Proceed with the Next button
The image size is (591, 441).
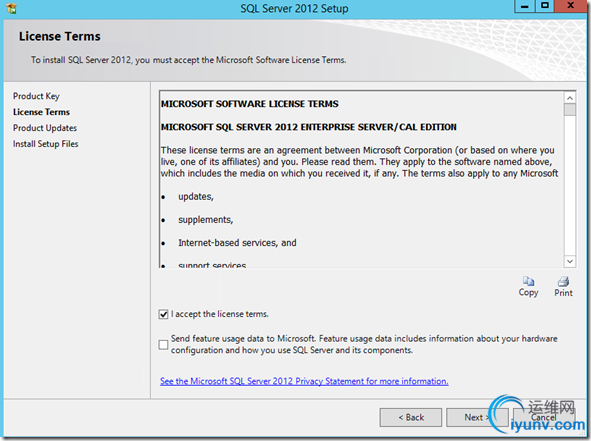477,417
